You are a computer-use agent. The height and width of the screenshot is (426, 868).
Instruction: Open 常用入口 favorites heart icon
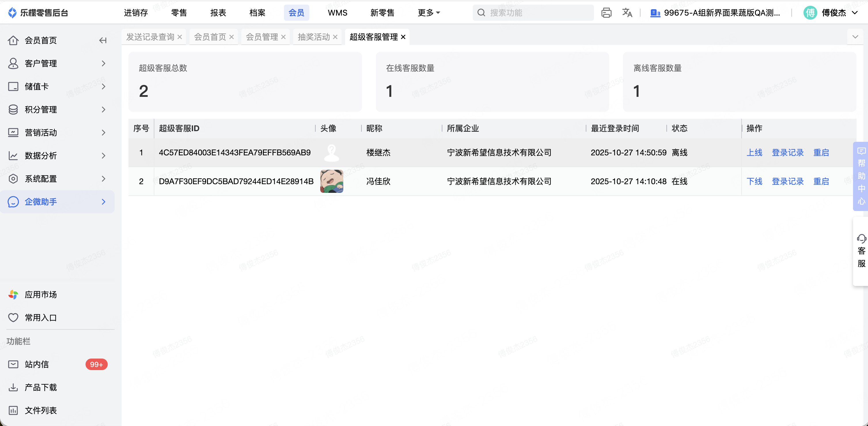tap(13, 318)
